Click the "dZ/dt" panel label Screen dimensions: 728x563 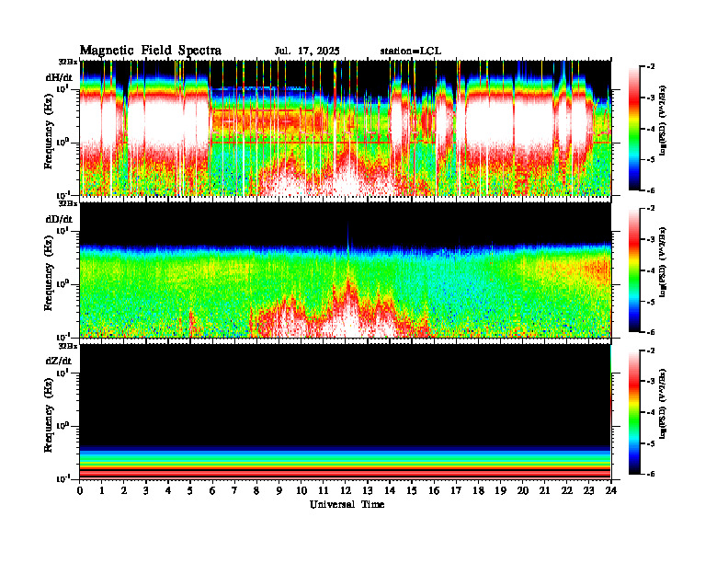59,361
